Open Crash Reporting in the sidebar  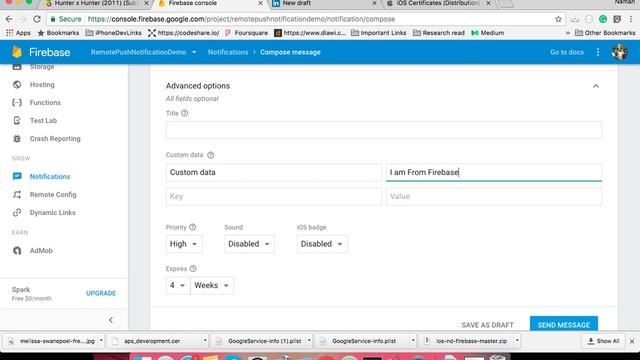click(55, 138)
